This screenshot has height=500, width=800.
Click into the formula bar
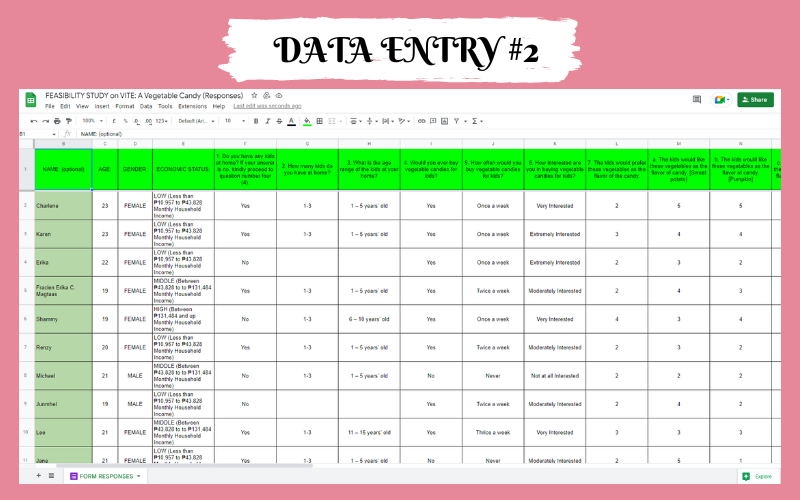429,134
